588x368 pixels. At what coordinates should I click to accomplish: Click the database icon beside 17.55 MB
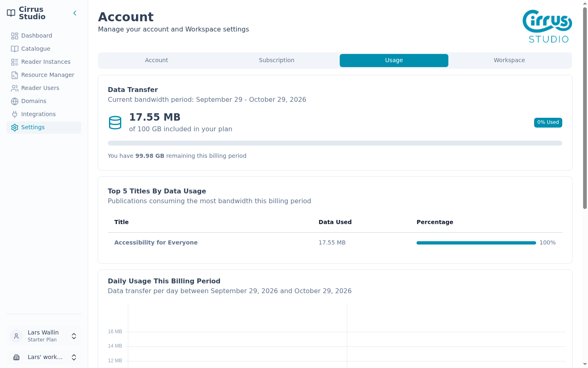click(115, 123)
